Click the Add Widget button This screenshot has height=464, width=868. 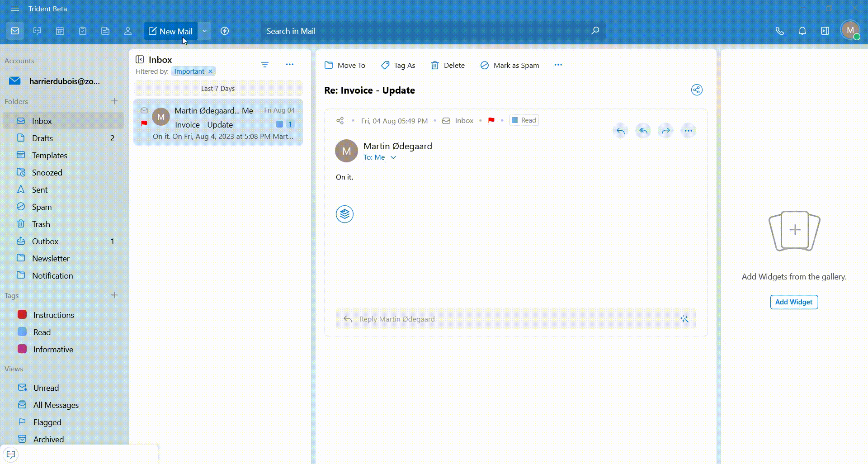[793, 302]
